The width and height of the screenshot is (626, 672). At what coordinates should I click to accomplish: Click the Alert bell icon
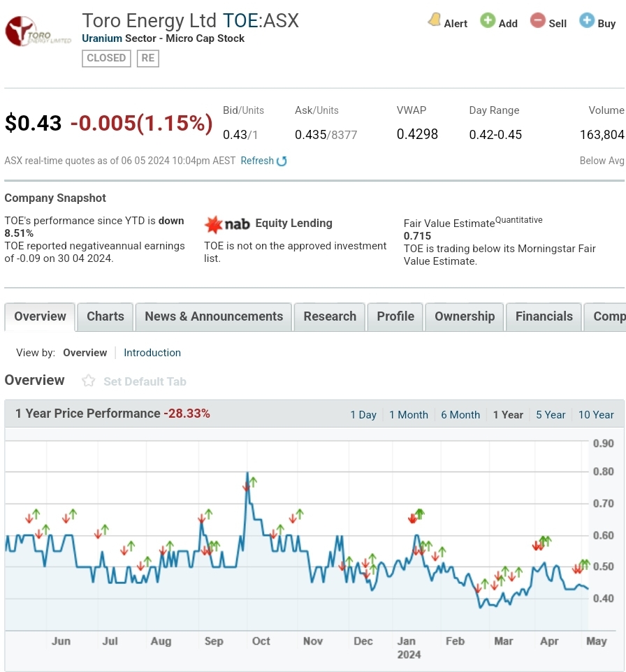[435, 20]
